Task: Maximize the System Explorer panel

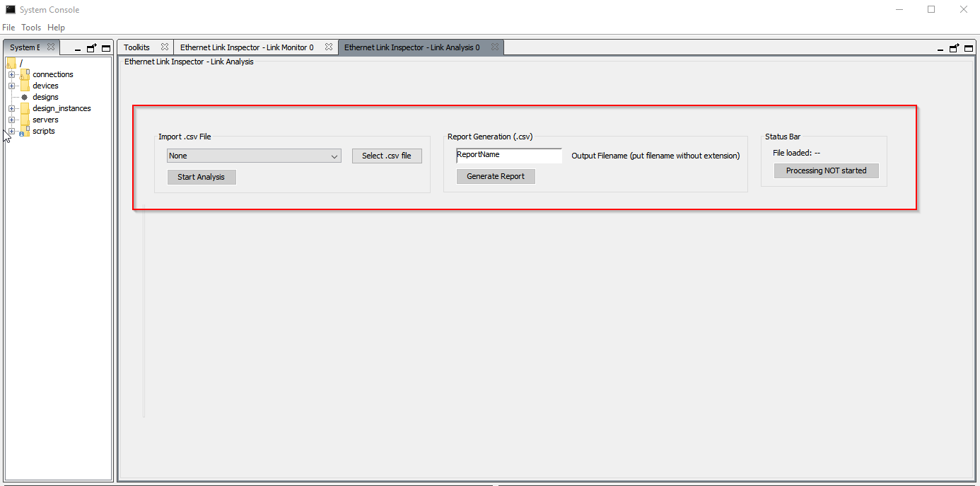Action: [x=106, y=48]
